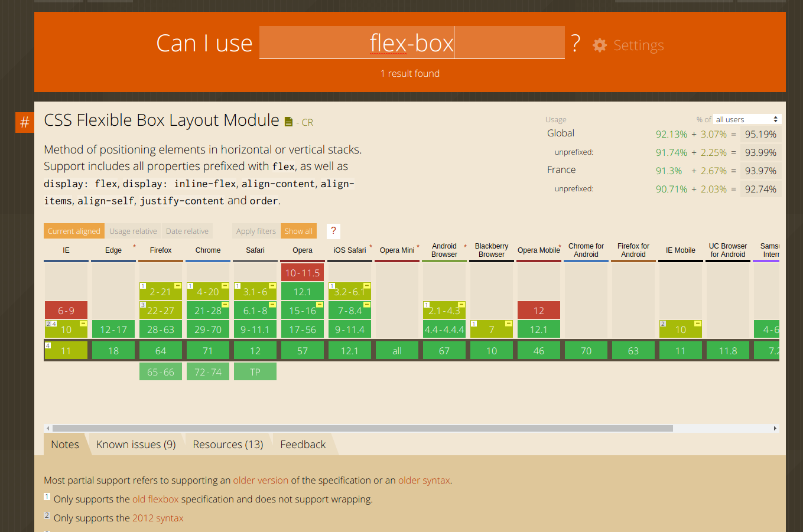Screen dimensions: 803x532
Task: Click Firefox 64 current version cell
Action: 161,351
